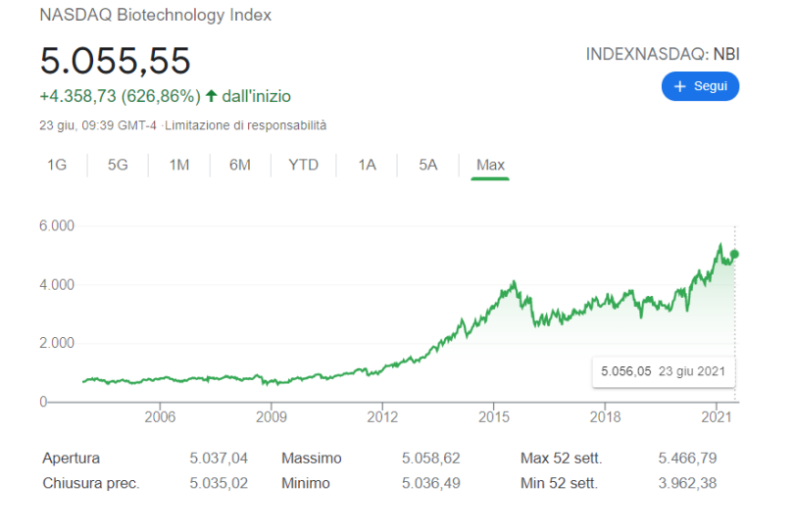Click the 2021 x-axis label

pos(717,417)
